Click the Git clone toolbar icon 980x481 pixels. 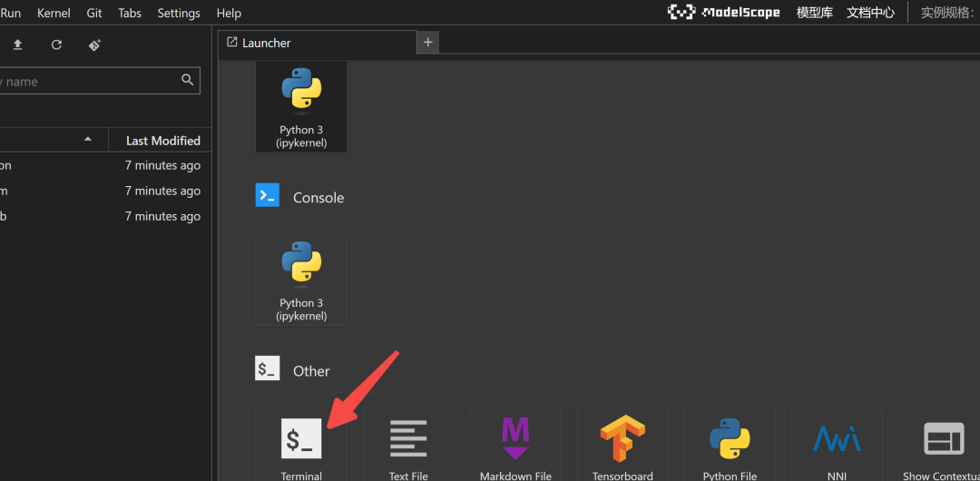pos(94,44)
